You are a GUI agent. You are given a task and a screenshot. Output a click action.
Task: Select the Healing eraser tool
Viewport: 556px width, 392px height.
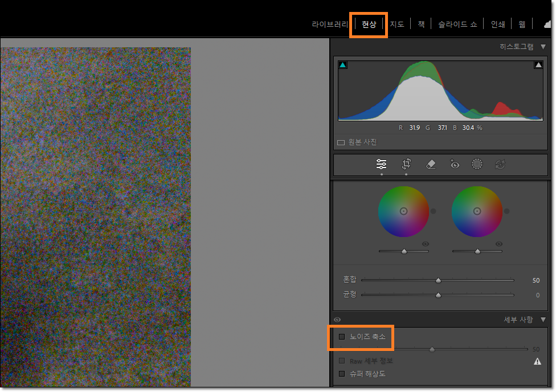click(431, 164)
